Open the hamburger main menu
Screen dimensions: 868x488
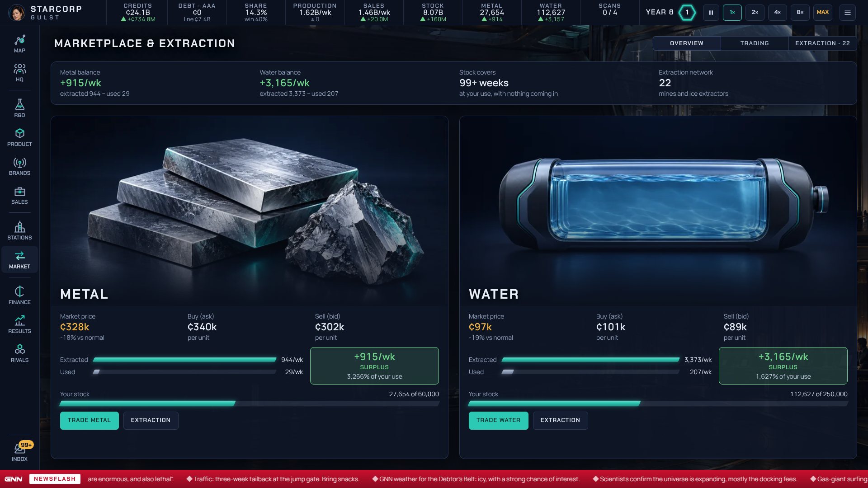847,13
